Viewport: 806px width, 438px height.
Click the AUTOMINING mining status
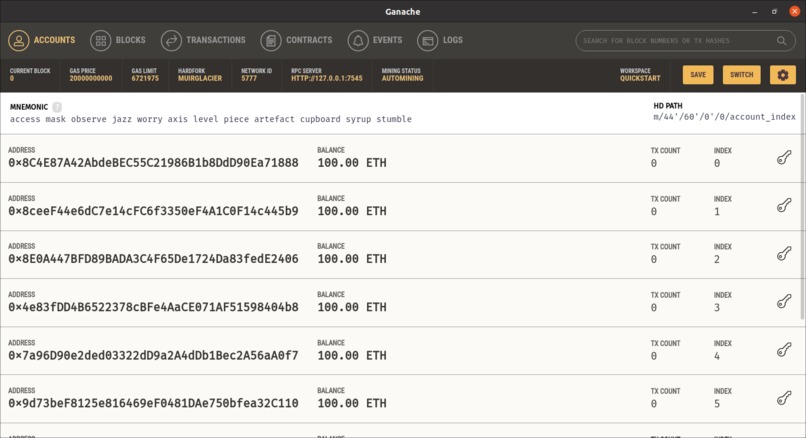point(402,79)
